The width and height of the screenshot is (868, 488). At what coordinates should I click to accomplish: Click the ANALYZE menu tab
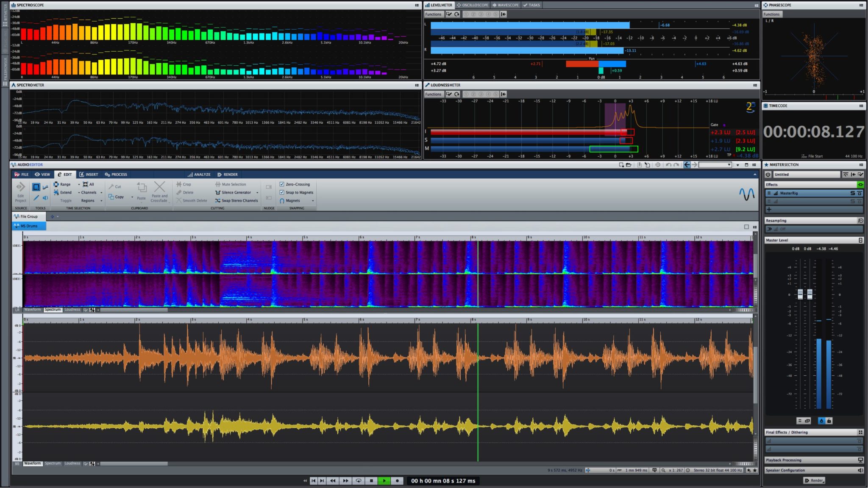coord(200,173)
